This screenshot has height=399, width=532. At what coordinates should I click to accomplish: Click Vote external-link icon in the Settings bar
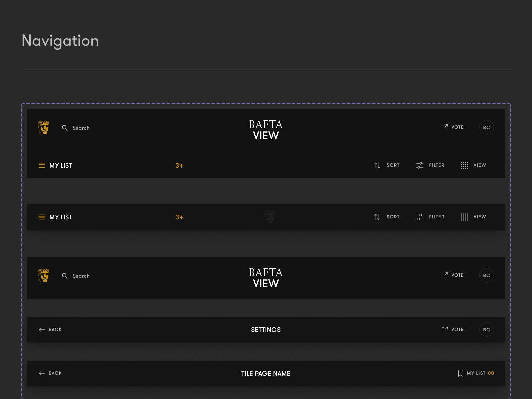point(444,330)
